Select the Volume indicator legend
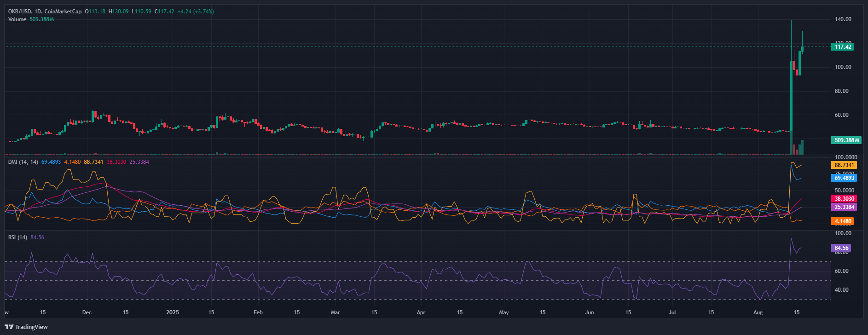The height and width of the screenshot is (335, 868). coord(17,19)
